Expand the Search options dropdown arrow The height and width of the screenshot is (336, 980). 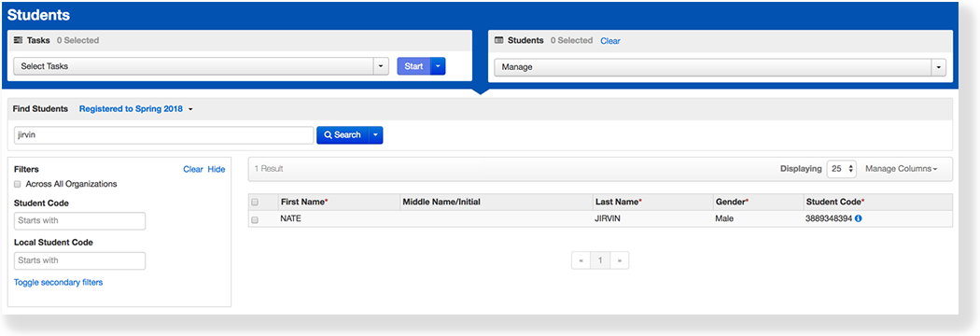pyautogui.click(x=375, y=135)
